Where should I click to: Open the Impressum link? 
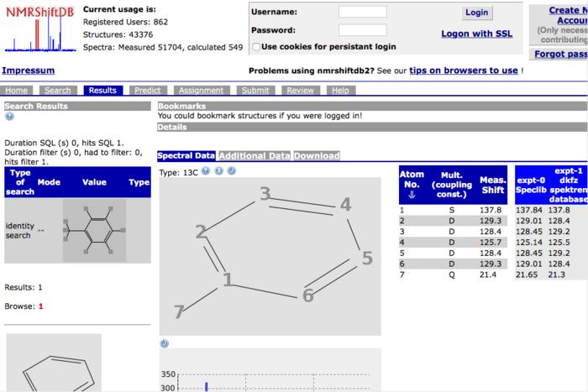point(29,71)
